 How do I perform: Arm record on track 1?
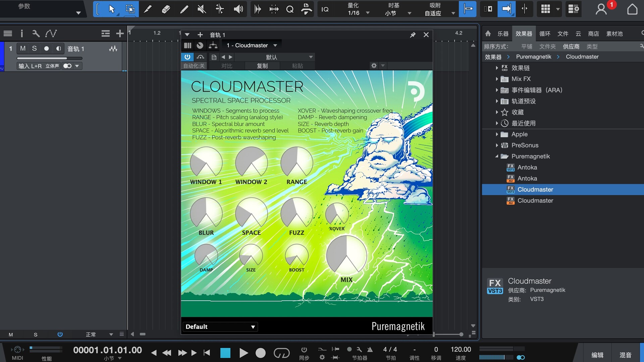pos(47,49)
